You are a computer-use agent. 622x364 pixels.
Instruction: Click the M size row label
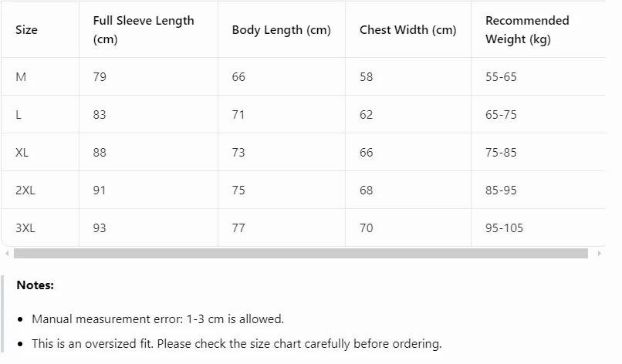[x=21, y=76]
